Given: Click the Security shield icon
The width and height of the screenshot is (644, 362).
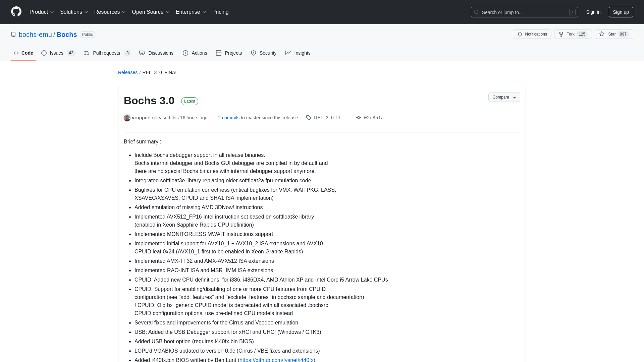Looking at the screenshot, I should [x=254, y=53].
